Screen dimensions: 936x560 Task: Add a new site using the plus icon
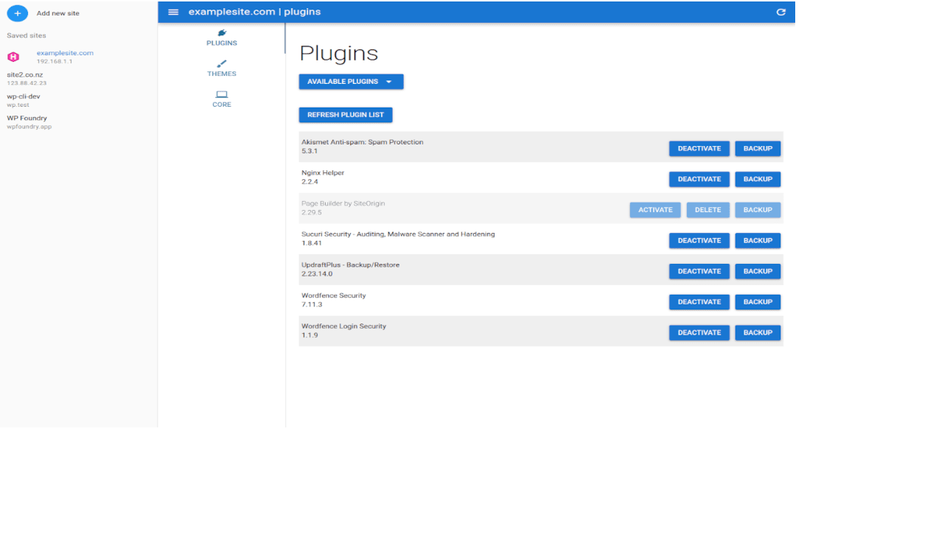pos(17,13)
